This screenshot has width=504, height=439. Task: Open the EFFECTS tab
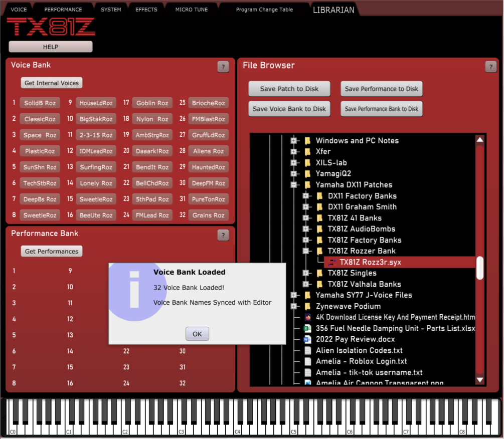pos(146,10)
